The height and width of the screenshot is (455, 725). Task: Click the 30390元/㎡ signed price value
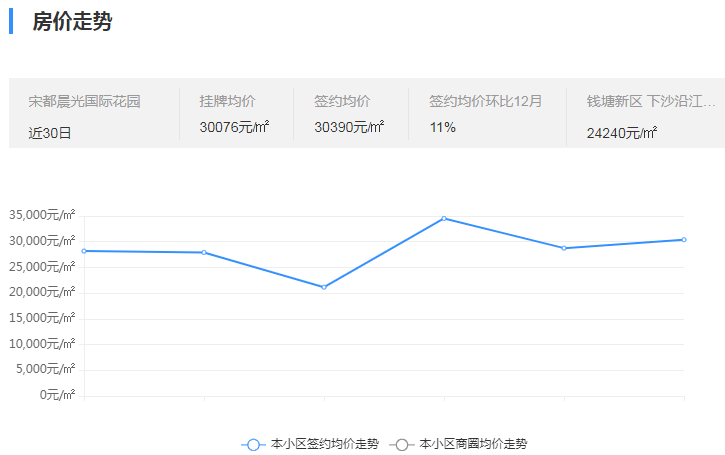pos(349,127)
